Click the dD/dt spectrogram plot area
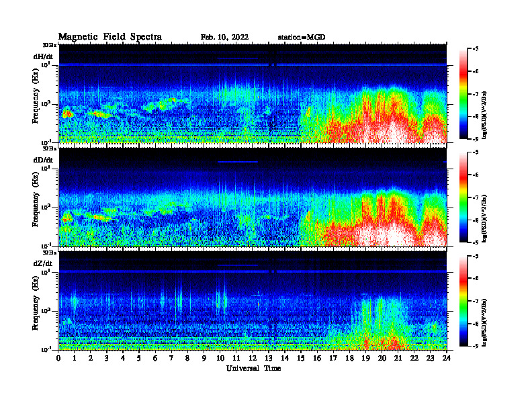 [253, 197]
